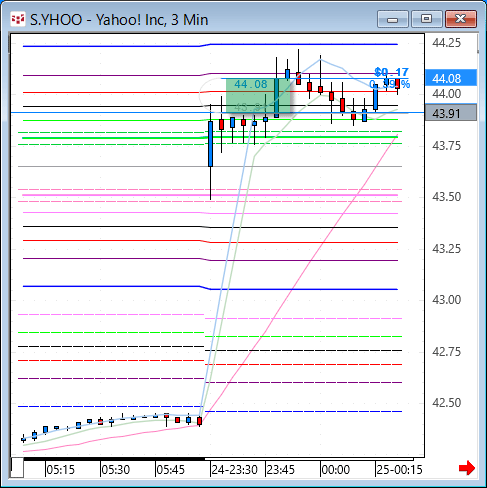Click the 43.00 price scale value
The image size is (487, 488).
446,300
